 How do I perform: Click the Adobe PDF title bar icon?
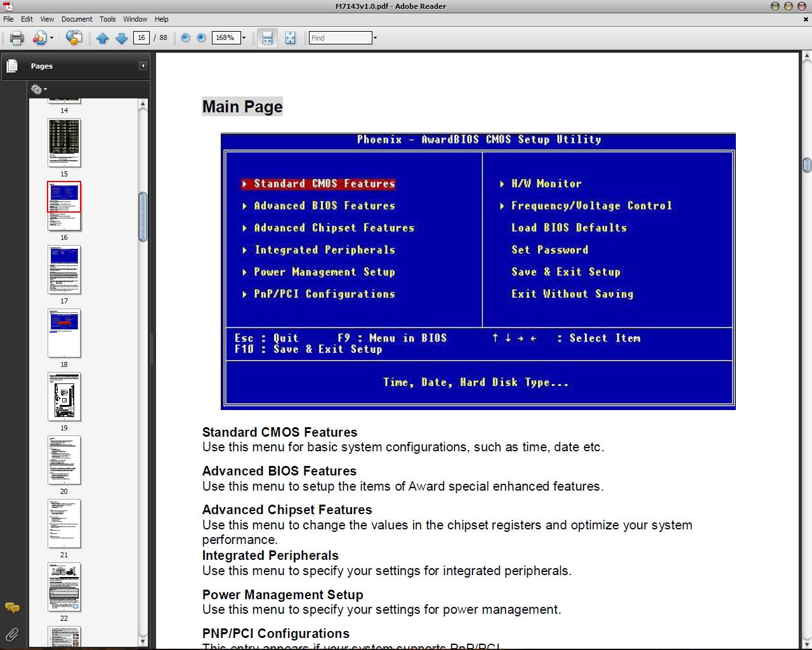point(8,6)
